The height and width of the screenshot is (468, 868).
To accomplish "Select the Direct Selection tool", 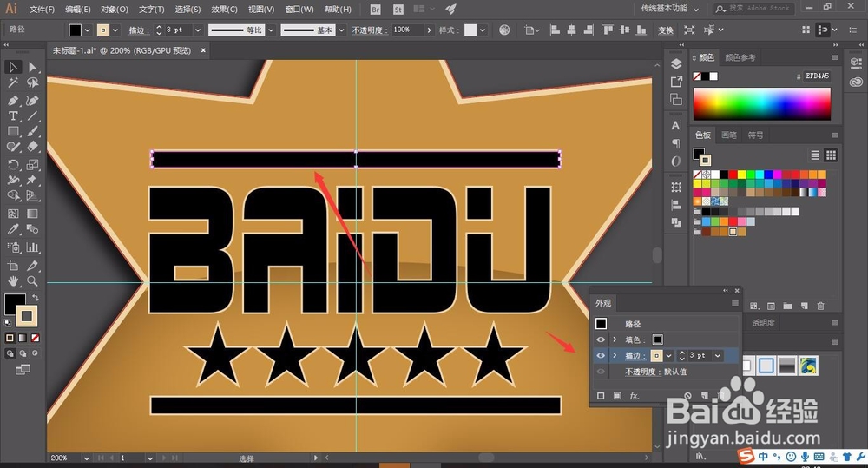I will [x=33, y=67].
